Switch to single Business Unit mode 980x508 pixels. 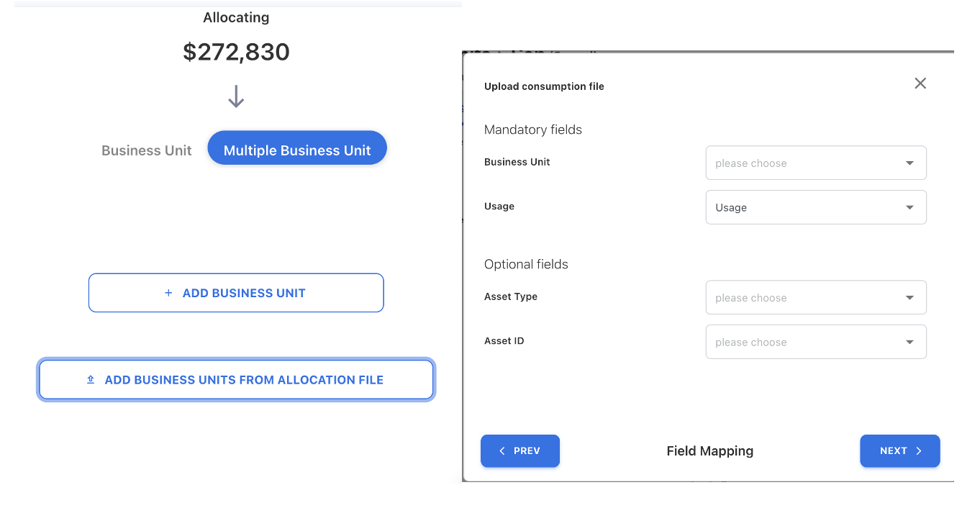click(147, 150)
